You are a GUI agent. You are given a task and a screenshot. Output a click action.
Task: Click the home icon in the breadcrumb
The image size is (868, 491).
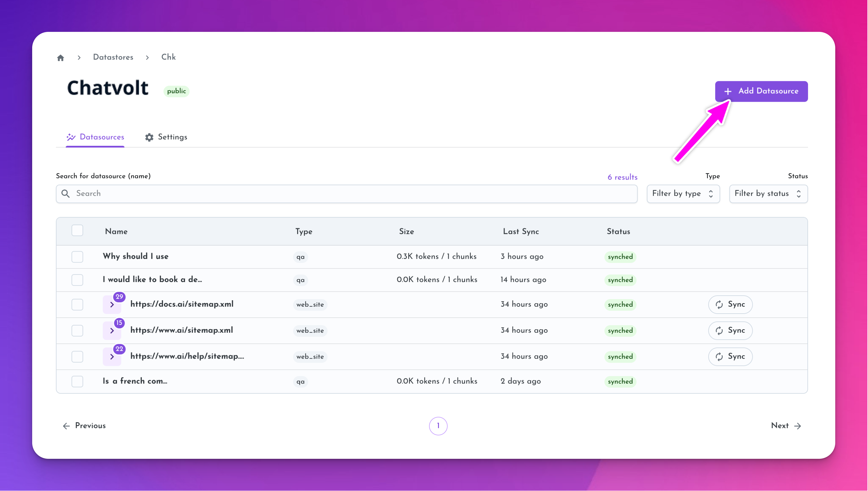pyautogui.click(x=61, y=57)
